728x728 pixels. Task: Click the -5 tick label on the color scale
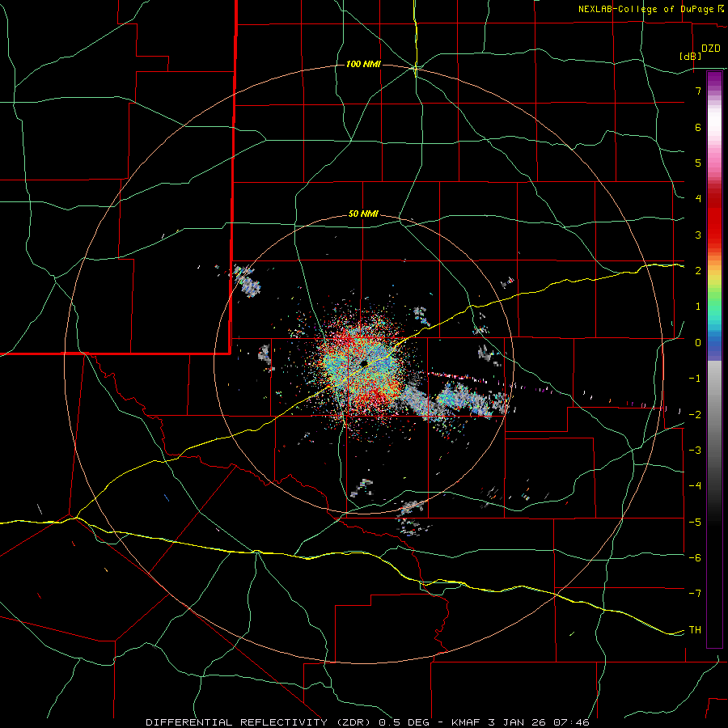695,523
